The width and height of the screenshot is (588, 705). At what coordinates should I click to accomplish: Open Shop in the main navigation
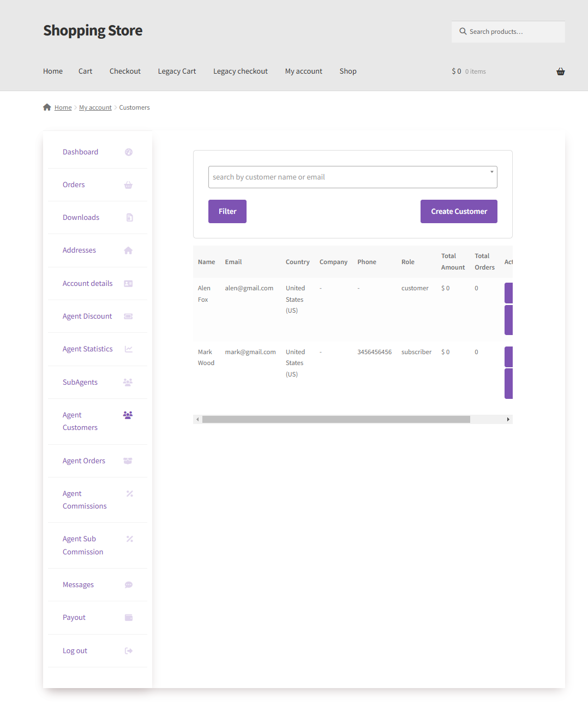coord(348,71)
